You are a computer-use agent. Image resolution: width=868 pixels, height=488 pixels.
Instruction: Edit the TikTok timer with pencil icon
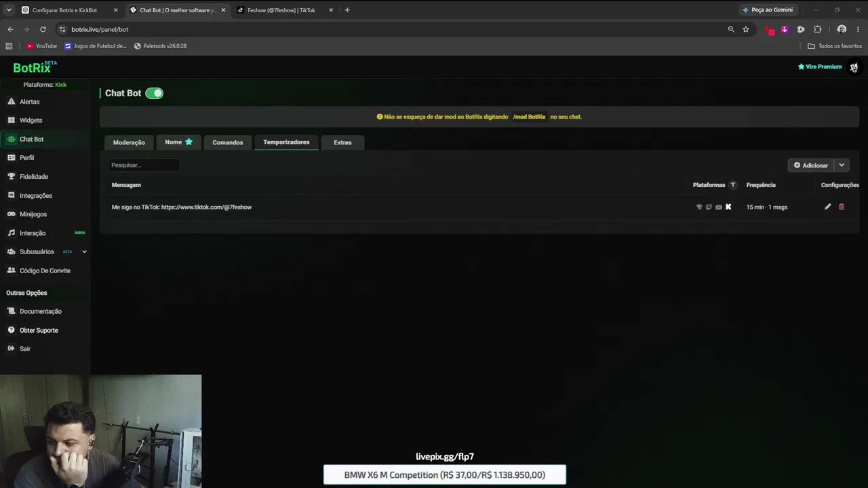(x=827, y=207)
